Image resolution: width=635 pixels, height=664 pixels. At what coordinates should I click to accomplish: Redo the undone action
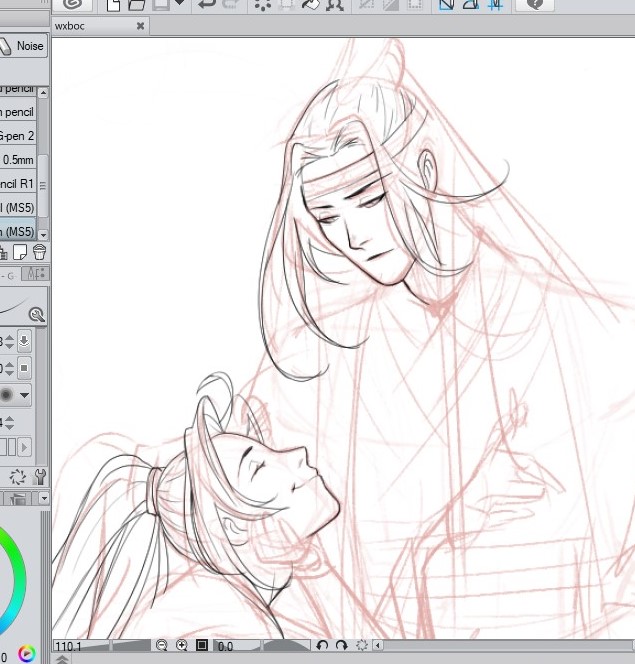[x=231, y=4]
